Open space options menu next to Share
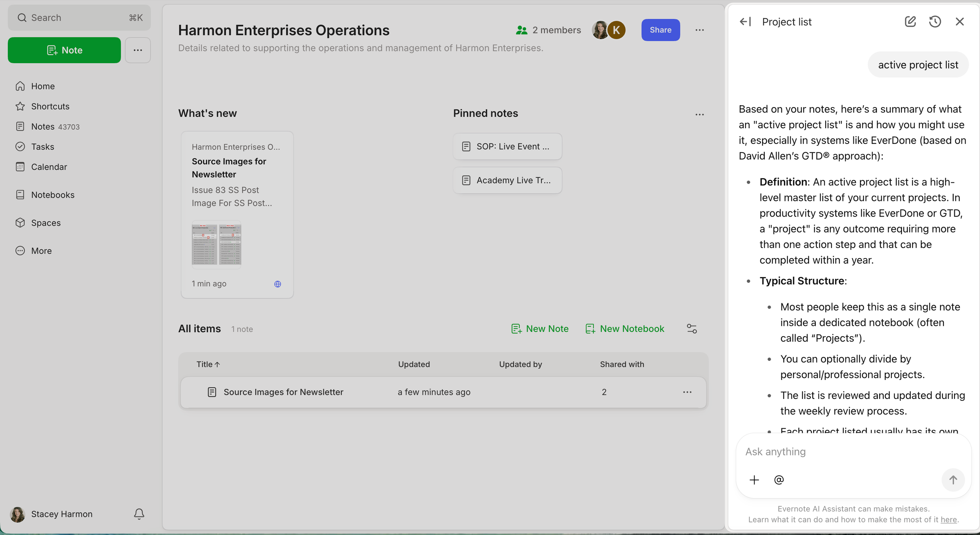Screen dimensions: 980x535 coord(699,30)
